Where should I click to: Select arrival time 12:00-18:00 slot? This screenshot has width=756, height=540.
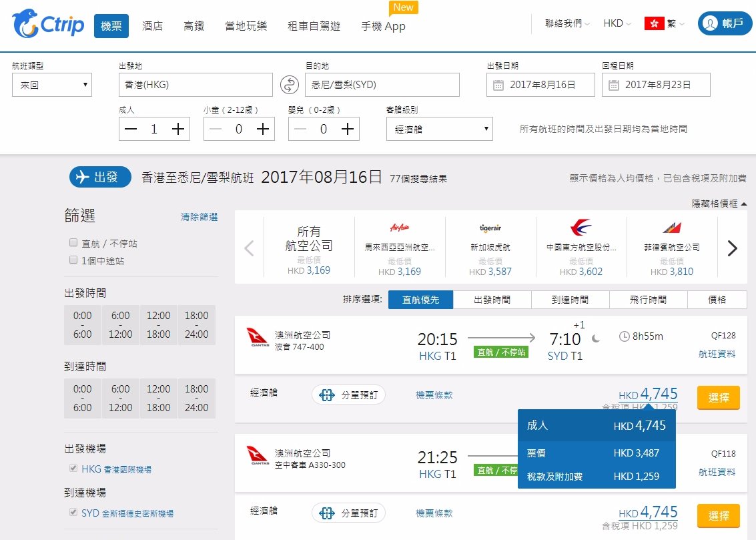pos(159,398)
